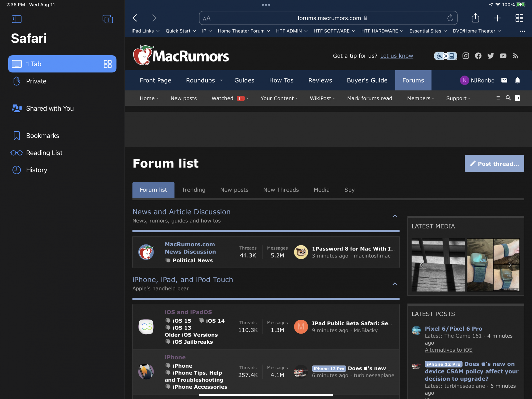Switch to the Trending tab
This screenshot has width=532, height=399.
pyautogui.click(x=193, y=190)
